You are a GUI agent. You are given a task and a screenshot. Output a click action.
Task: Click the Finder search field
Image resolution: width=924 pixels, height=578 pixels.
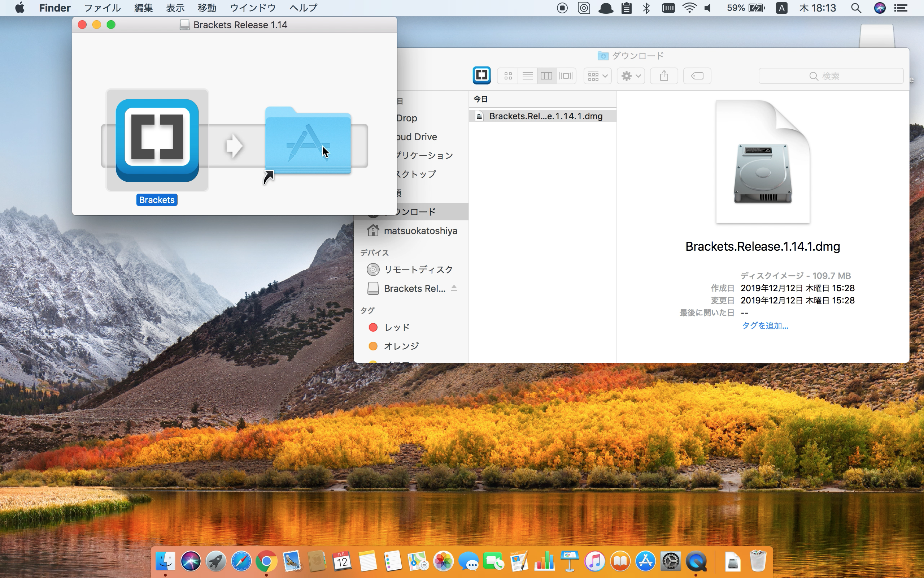[x=831, y=76]
